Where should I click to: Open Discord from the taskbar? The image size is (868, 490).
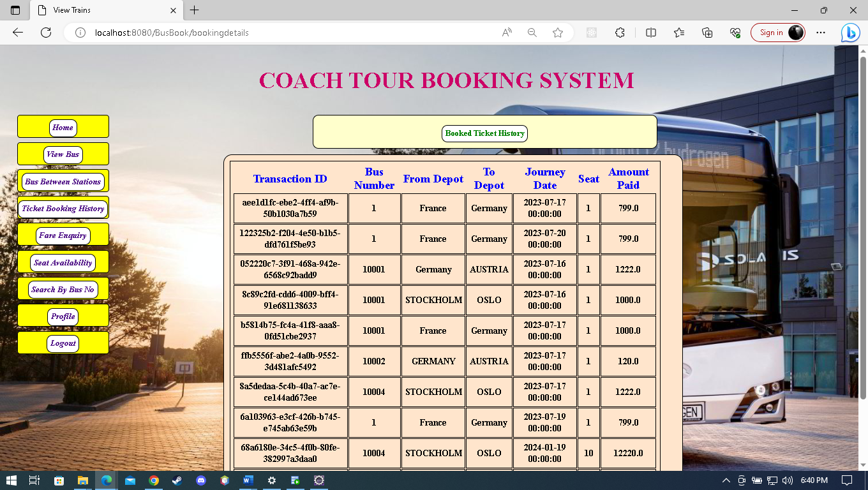[x=201, y=481]
